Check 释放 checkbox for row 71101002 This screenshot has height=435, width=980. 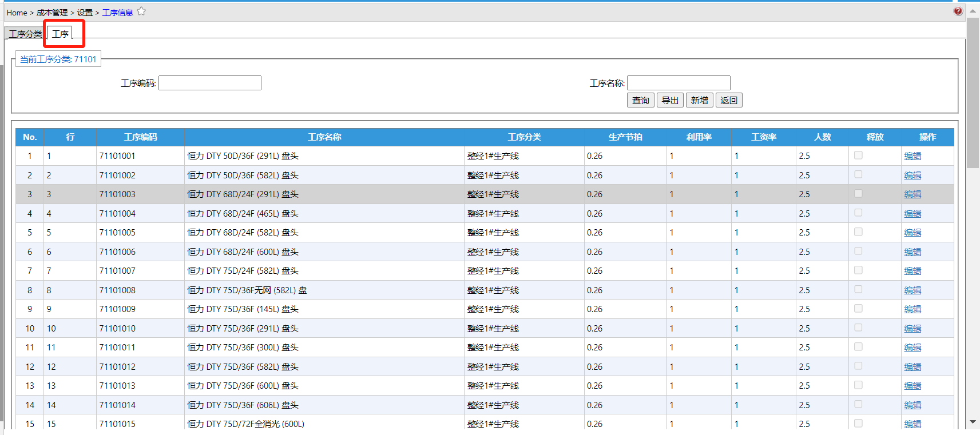coord(858,174)
